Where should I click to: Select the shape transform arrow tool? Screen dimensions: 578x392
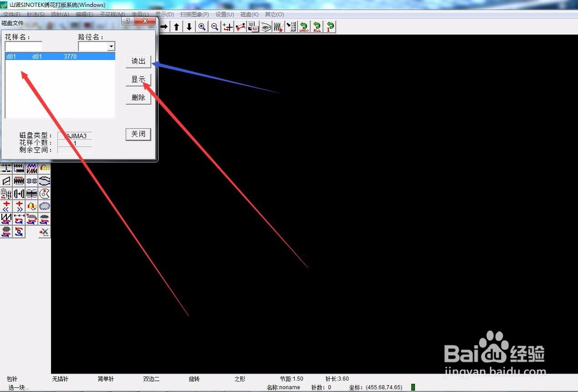(19, 193)
